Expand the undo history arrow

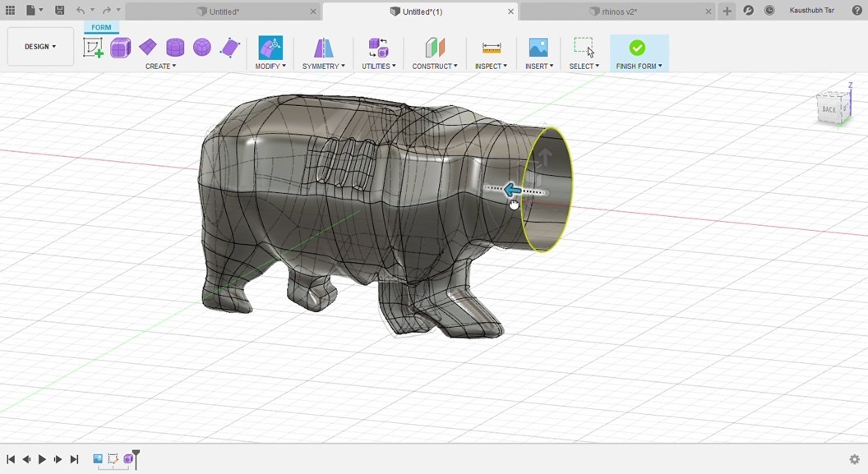click(x=92, y=10)
